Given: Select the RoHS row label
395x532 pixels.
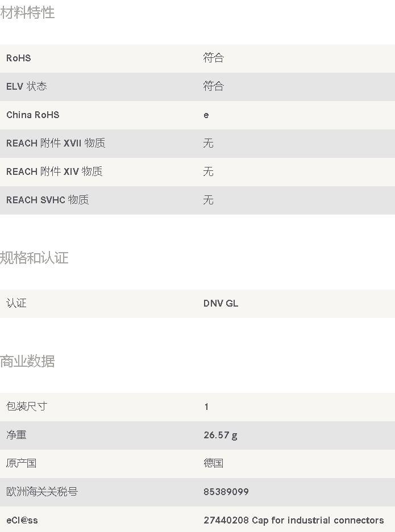Looking at the screenshot, I should click(19, 58).
